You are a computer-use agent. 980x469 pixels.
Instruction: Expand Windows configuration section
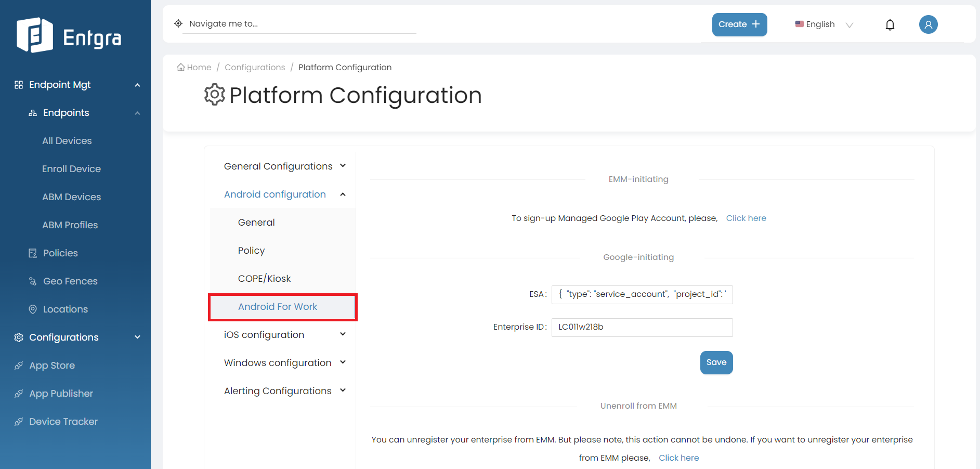click(x=284, y=362)
